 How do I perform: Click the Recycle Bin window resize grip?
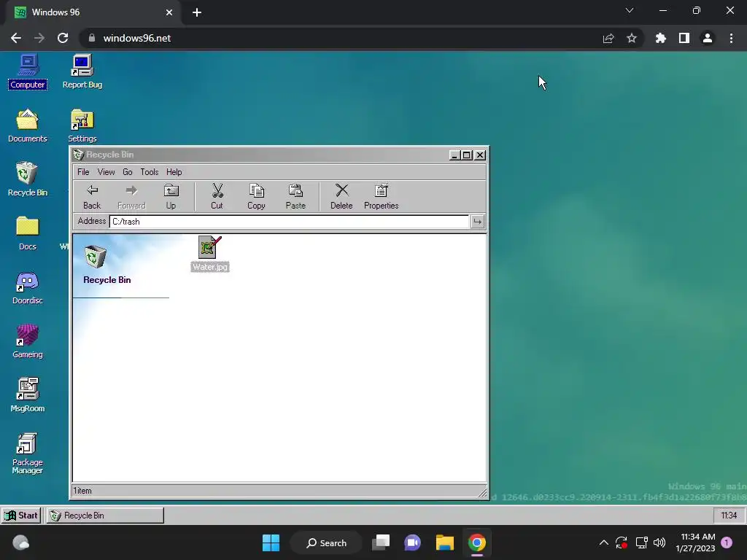coord(482,492)
